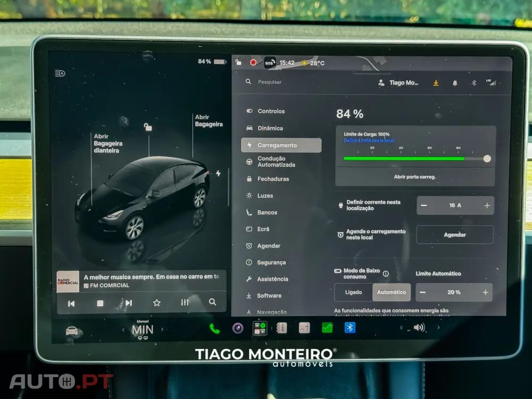The width and height of the screenshot is (532, 399).
Task: Increase the Limite Automático above 20 %
Action: click(486, 293)
